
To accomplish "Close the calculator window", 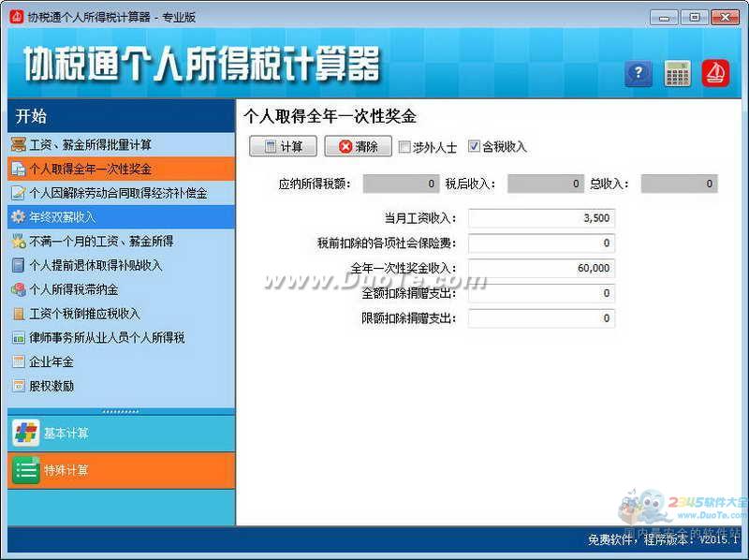I will (725, 18).
